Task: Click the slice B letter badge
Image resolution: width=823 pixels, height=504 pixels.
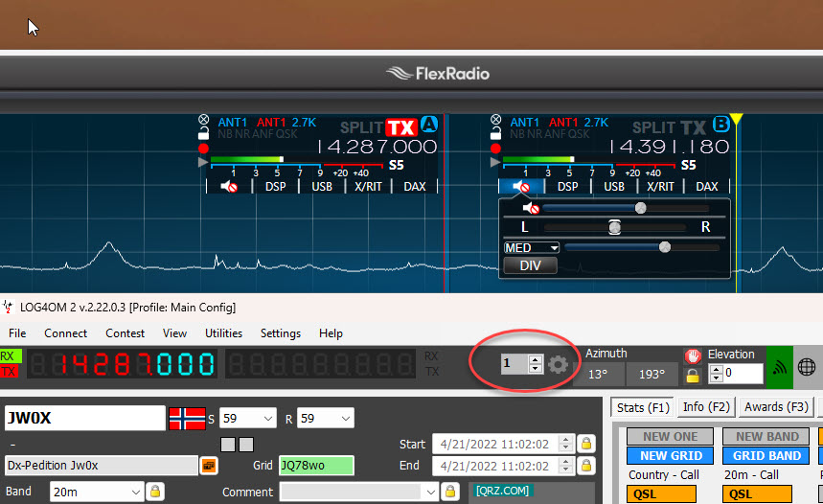Action: tap(721, 125)
